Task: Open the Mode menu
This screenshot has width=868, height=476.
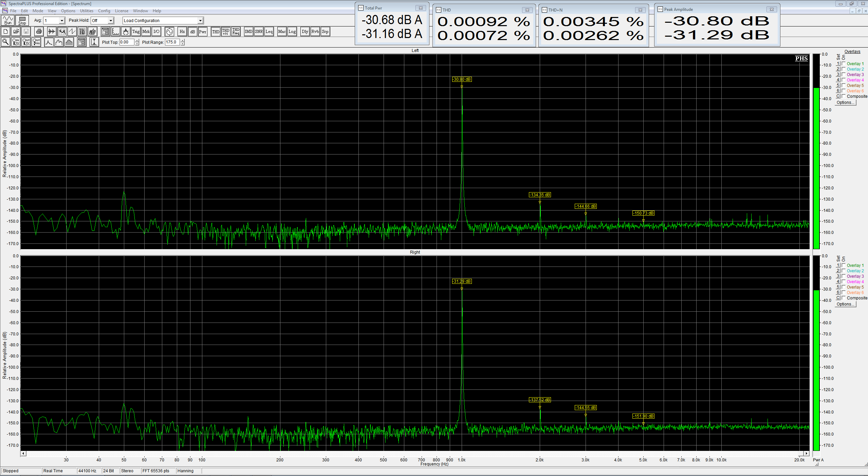Action: click(38, 11)
